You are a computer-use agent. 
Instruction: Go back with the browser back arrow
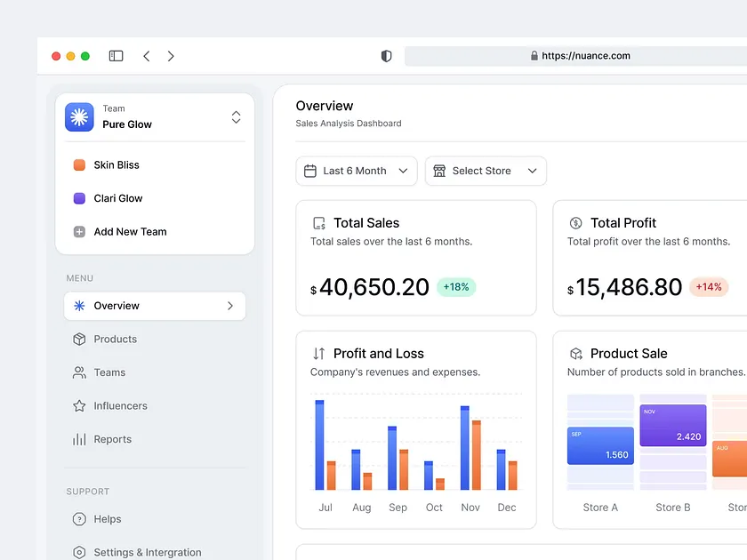147,56
